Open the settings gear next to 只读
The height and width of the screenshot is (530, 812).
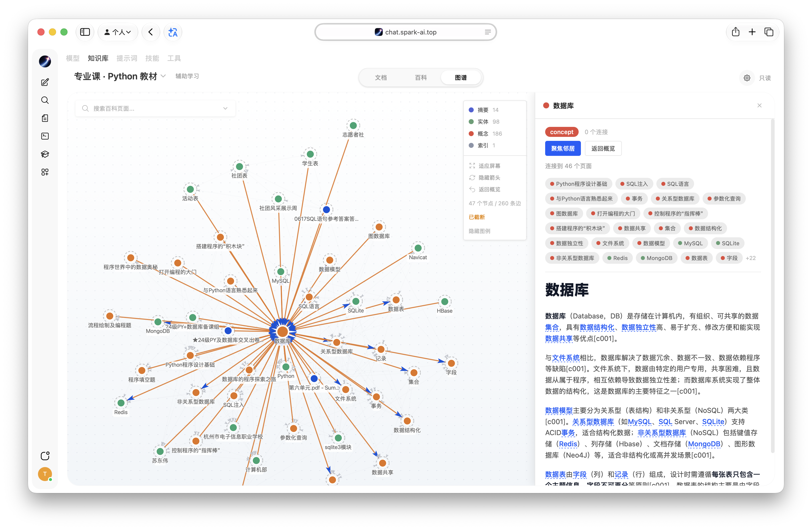point(747,78)
